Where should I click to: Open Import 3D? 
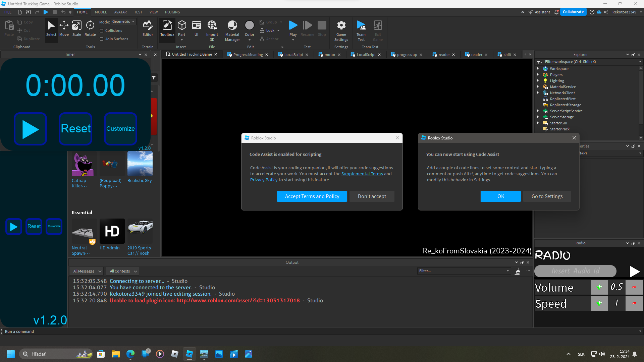pyautogui.click(x=212, y=31)
